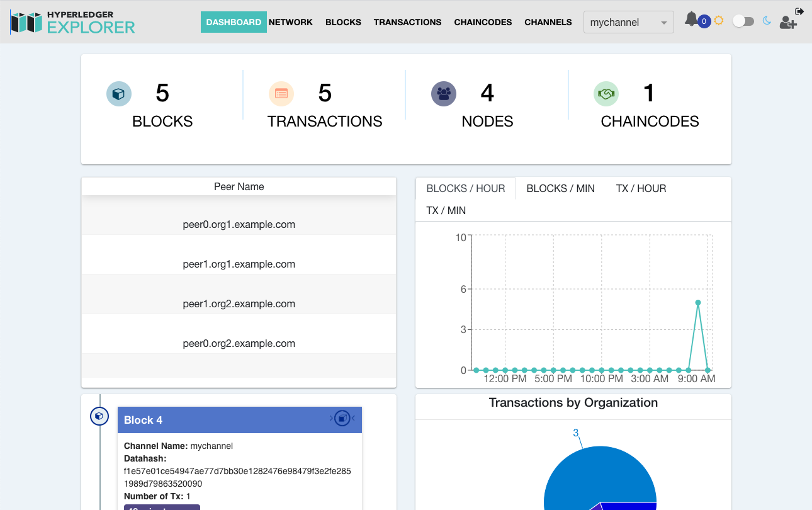Click the logout icon
This screenshot has height=510, width=812.
(799, 11)
